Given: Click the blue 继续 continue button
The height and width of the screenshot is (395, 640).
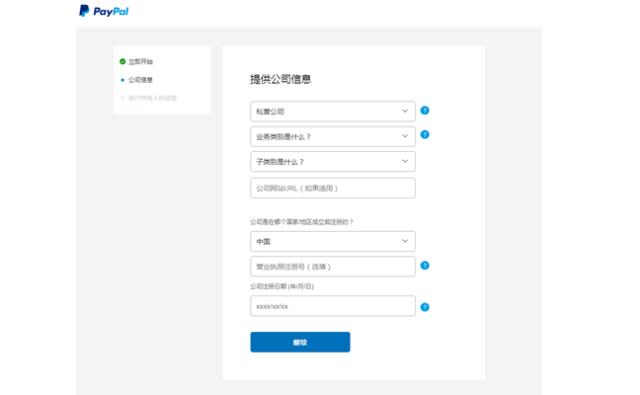Looking at the screenshot, I should 300,342.
